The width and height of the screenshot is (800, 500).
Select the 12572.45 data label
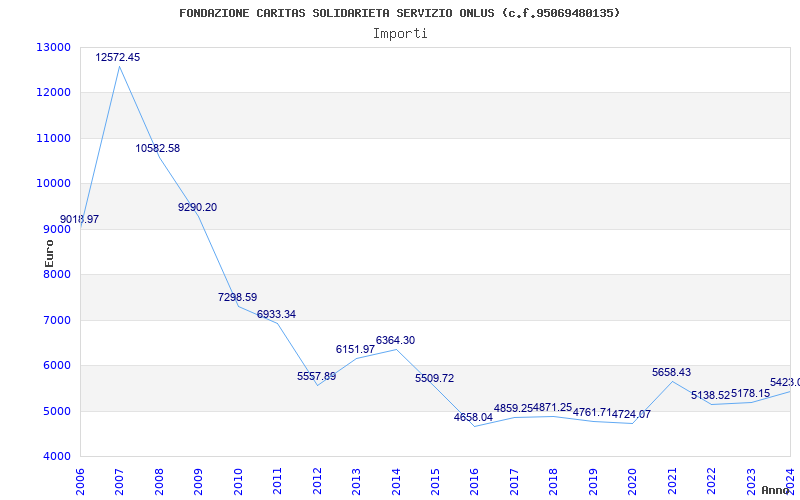coord(117,57)
